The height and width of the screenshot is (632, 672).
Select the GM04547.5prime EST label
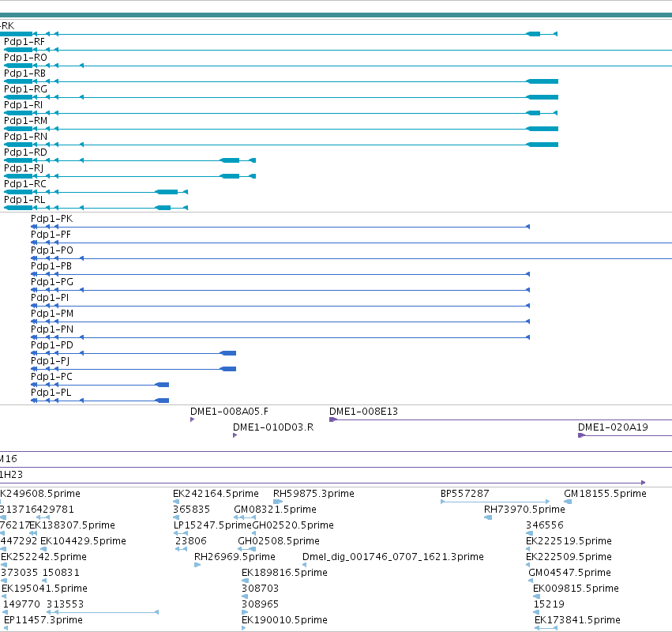coord(569,574)
